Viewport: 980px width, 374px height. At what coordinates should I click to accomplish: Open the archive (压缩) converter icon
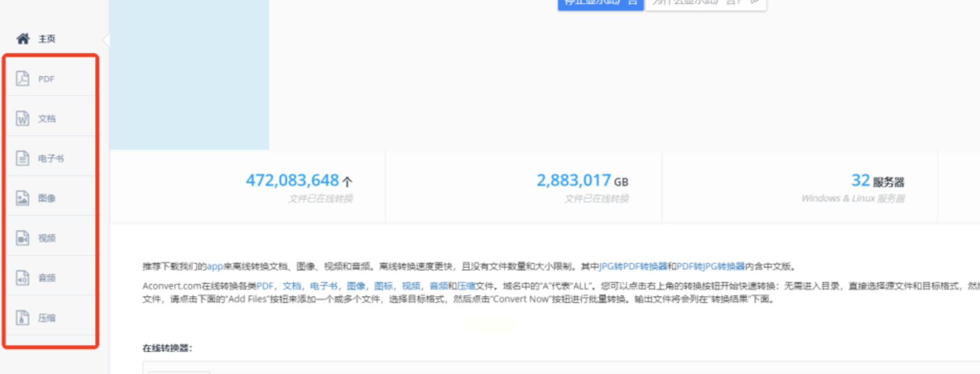22,318
